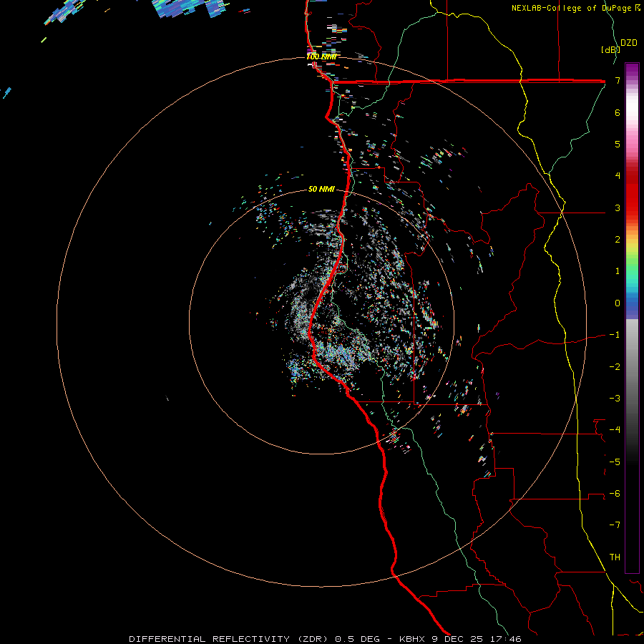This screenshot has width=644, height=644.
Task: Click the 4 dB legend label
Action: click(x=618, y=176)
